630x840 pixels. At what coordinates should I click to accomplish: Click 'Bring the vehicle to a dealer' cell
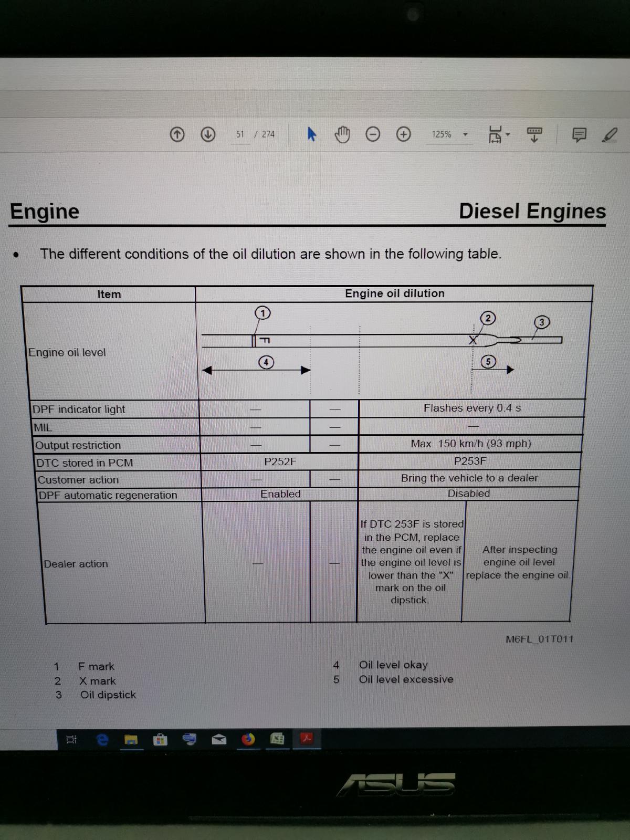coord(469,478)
